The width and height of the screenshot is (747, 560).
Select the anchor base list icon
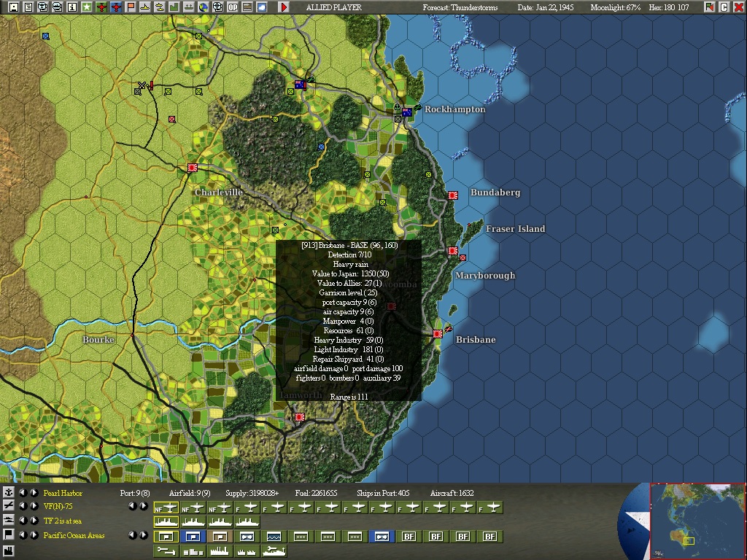[9, 493]
